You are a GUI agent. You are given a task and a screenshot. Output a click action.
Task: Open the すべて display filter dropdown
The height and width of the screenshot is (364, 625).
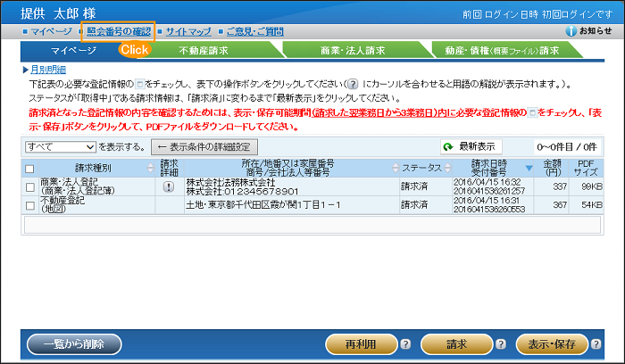tap(61, 146)
